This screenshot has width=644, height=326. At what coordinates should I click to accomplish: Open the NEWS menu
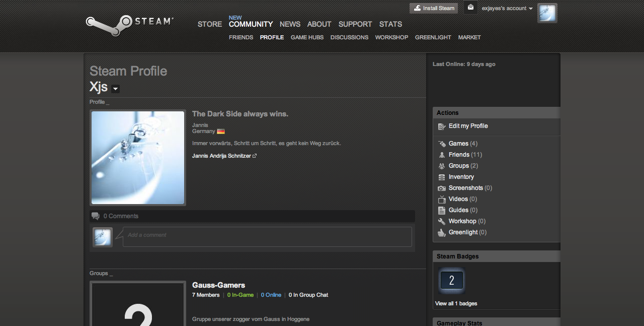(x=290, y=24)
